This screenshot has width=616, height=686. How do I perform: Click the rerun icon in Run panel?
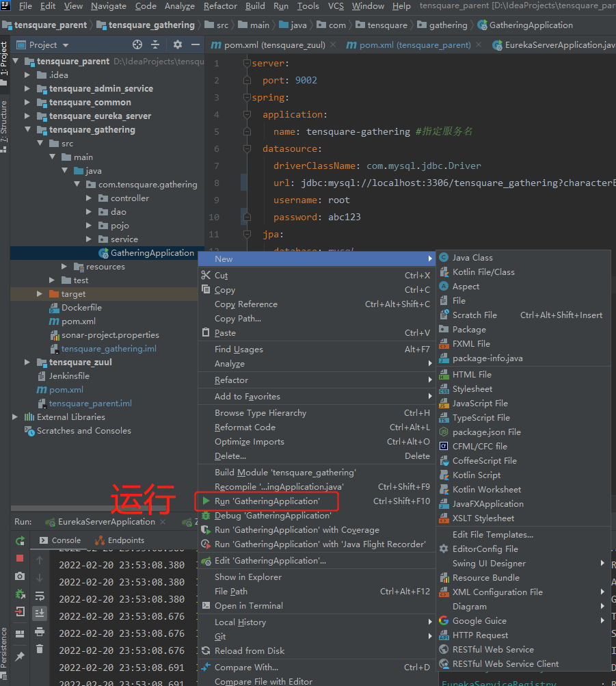point(20,541)
